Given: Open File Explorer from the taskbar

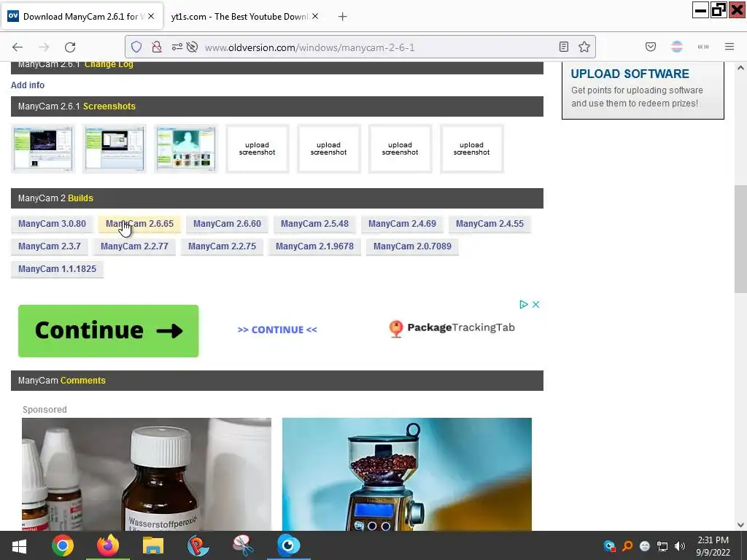Looking at the screenshot, I should click(153, 545).
